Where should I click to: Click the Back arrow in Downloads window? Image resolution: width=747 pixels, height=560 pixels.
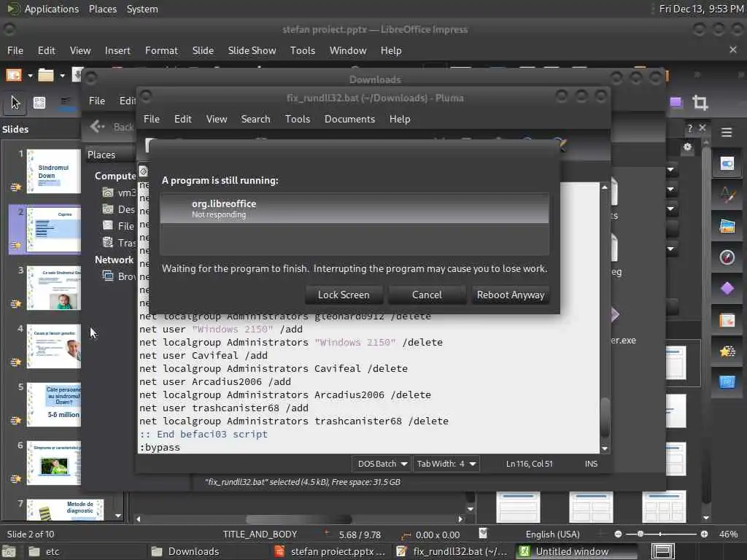coord(97,126)
